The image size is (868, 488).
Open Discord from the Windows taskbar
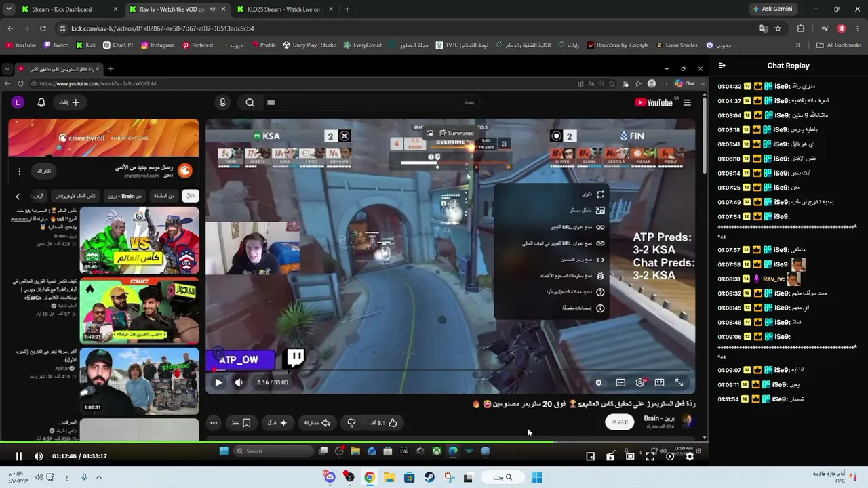(330, 477)
